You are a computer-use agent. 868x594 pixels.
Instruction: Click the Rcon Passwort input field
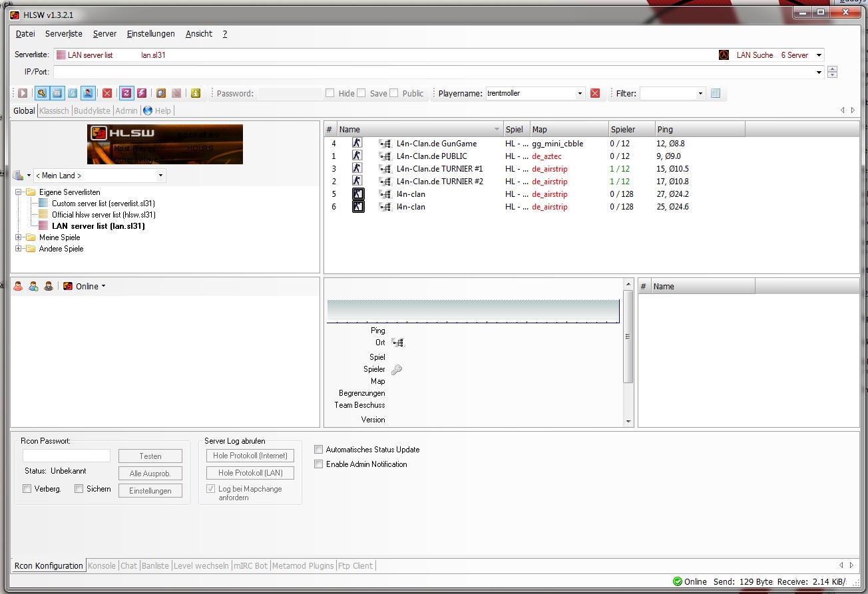click(x=67, y=456)
